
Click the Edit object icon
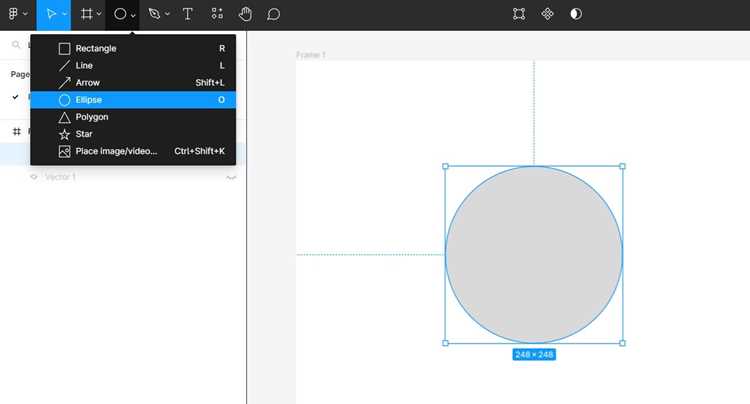519,14
